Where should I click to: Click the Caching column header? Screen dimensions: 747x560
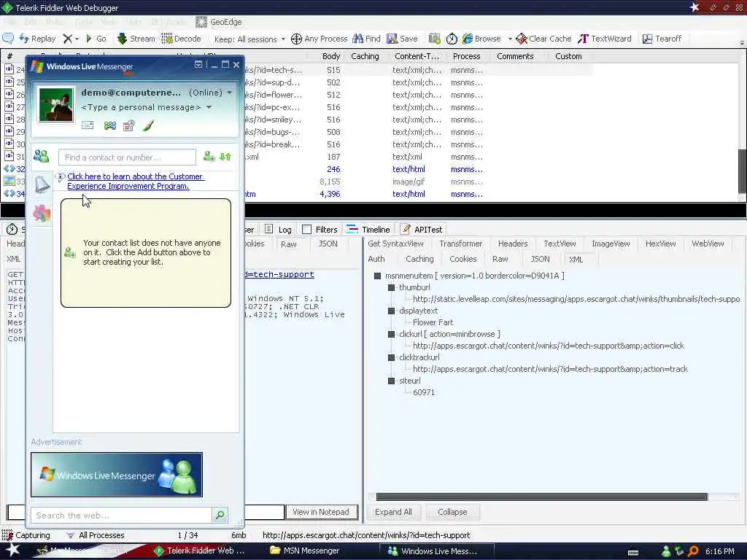click(x=365, y=56)
